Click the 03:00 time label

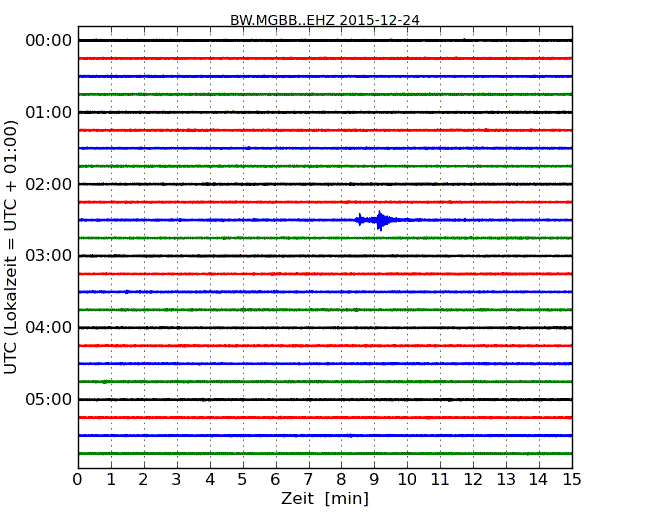[x=49, y=256]
